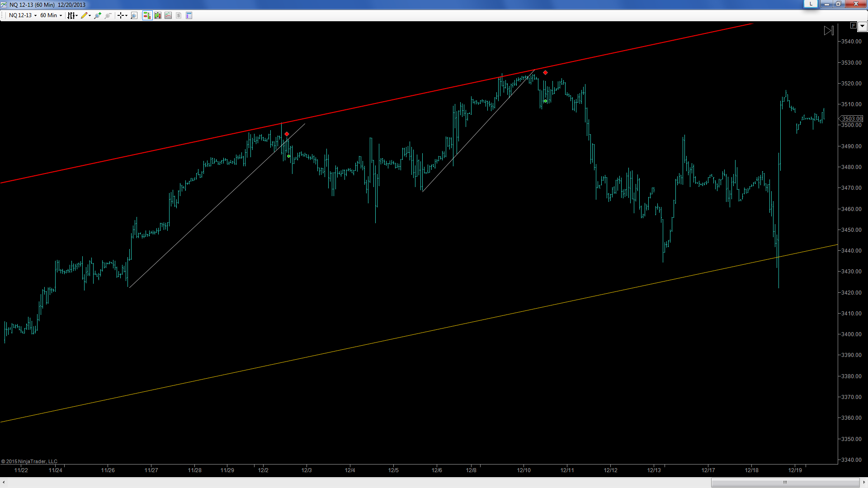
Task: Select the white trend line starting 12/5
Action: tap(478, 131)
